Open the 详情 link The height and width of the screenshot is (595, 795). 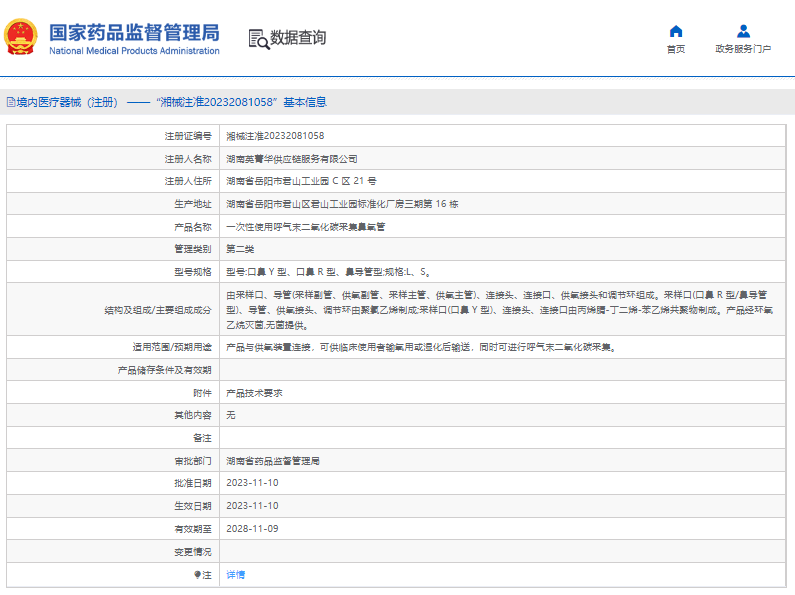click(236, 575)
